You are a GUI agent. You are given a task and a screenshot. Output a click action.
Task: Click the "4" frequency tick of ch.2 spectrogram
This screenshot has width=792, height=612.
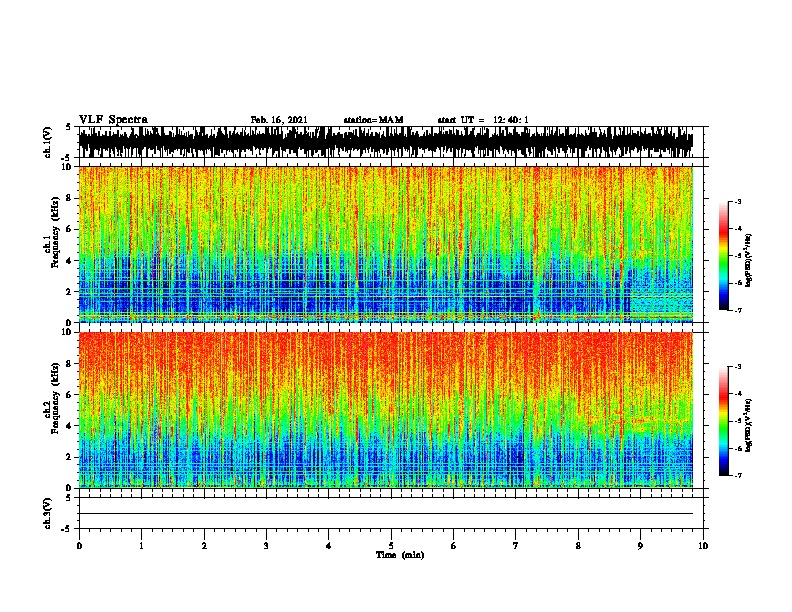[70, 426]
